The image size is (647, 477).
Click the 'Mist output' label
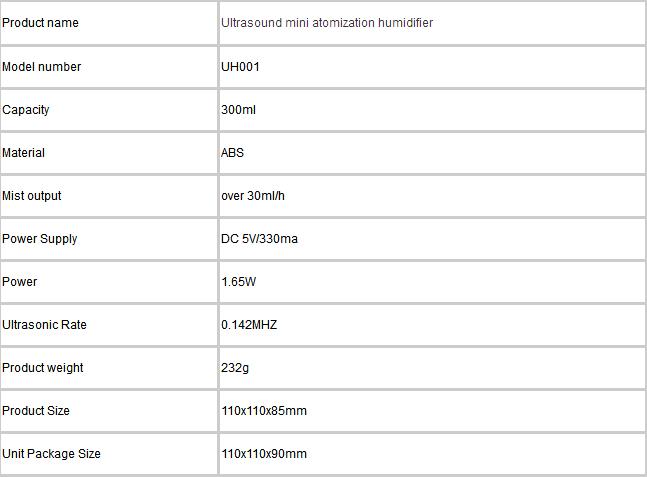(x=31, y=196)
